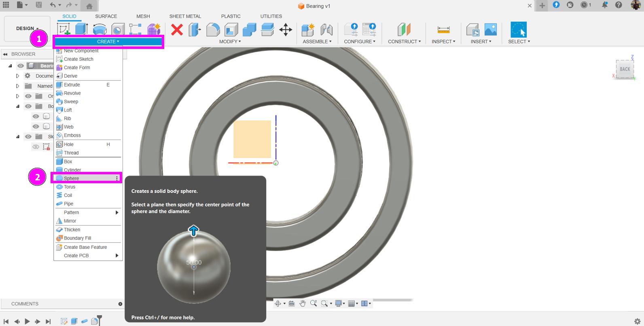Viewport: 644px width, 326px height.
Task: Toggle visibility eye of Bodies folder
Action: [x=28, y=106]
